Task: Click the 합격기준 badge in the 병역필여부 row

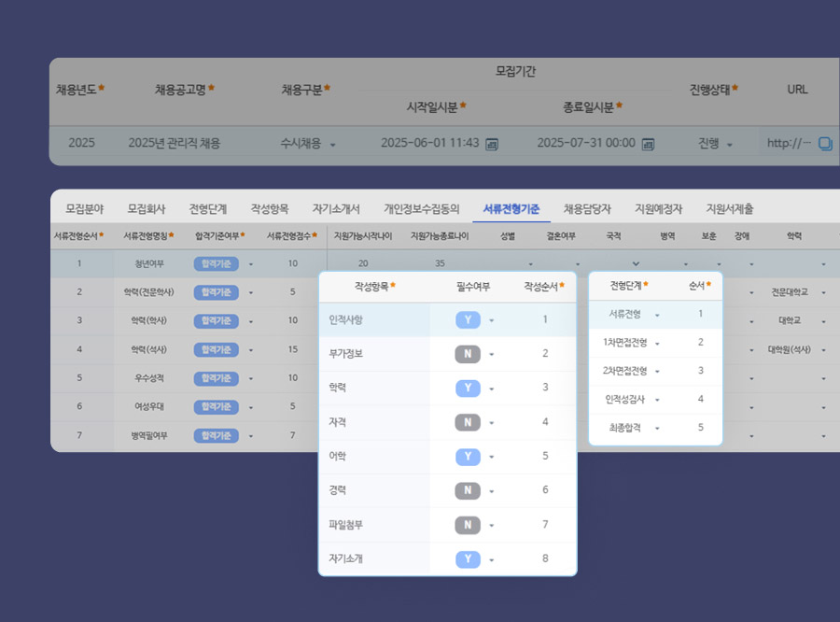Action: [x=215, y=436]
